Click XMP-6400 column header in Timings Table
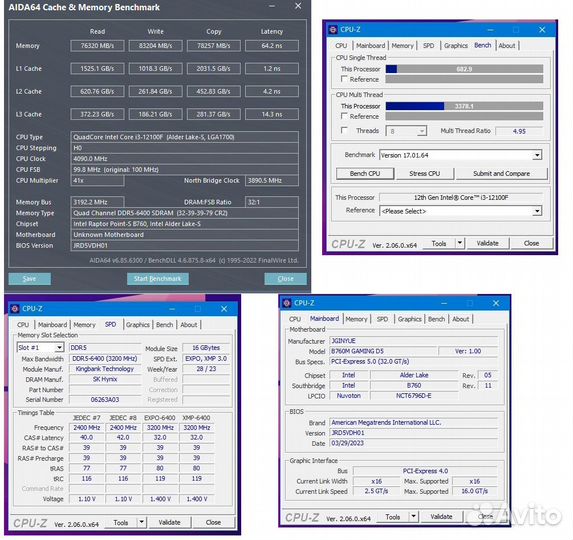The image size is (573, 540). pyautogui.click(x=196, y=417)
